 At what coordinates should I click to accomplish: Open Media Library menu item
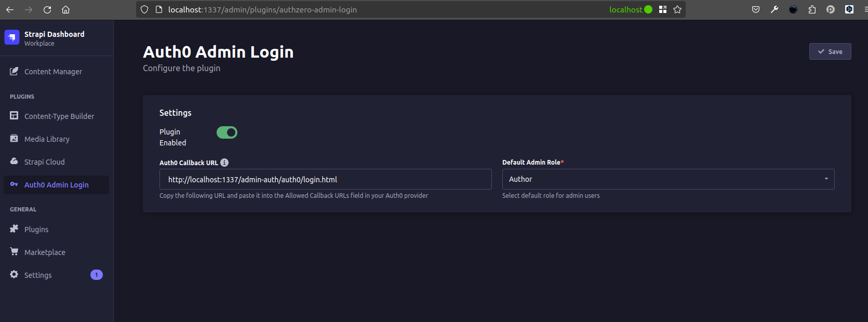(57, 139)
